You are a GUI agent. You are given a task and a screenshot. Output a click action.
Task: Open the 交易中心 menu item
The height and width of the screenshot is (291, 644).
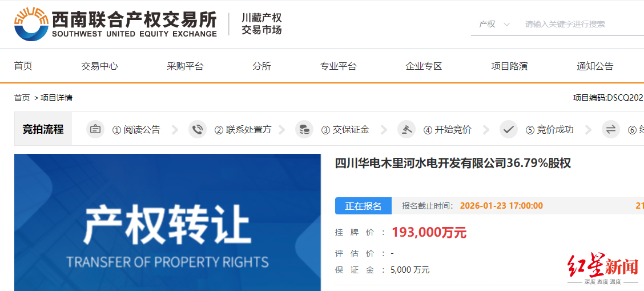click(99, 66)
